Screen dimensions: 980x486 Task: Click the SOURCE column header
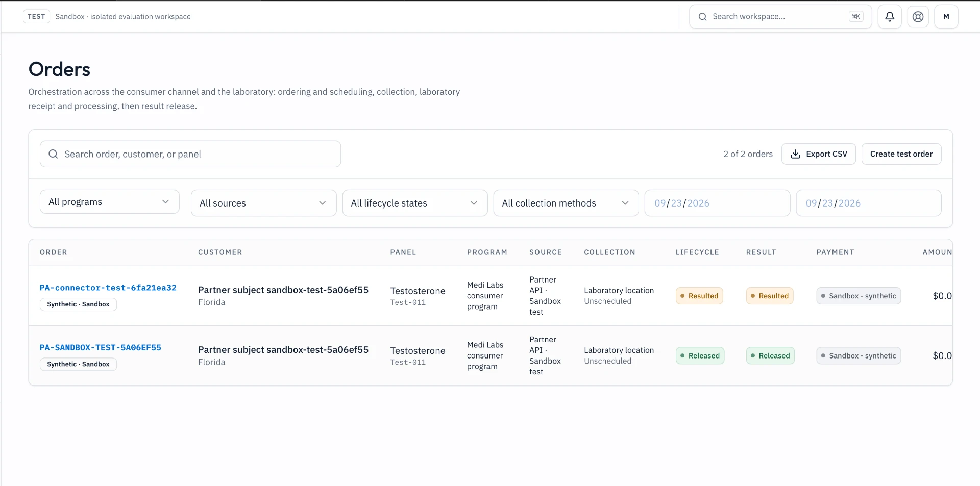click(x=546, y=252)
